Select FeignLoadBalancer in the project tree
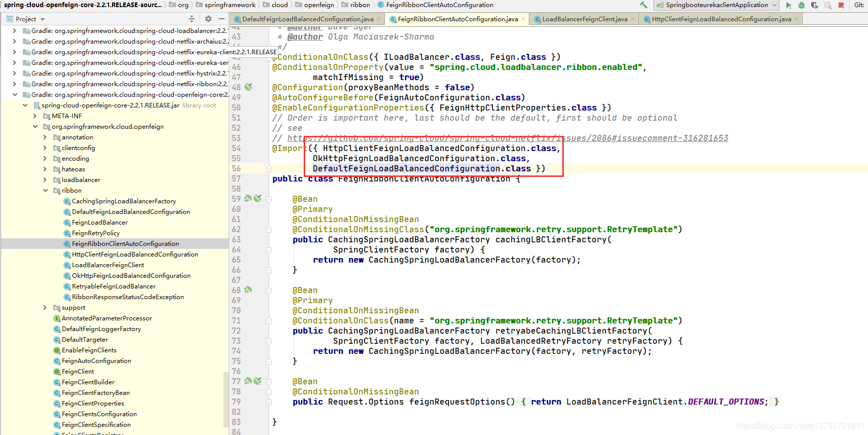 coord(99,223)
